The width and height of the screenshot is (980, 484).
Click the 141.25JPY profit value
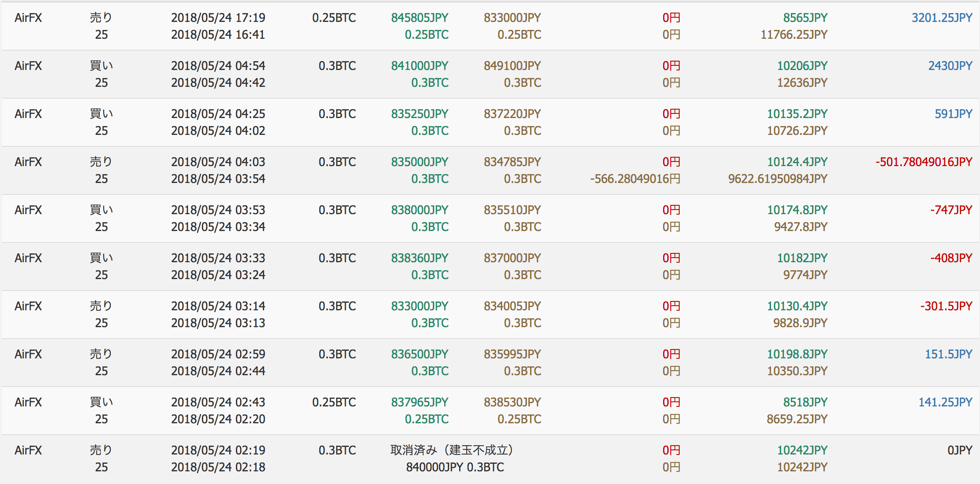(945, 402)
